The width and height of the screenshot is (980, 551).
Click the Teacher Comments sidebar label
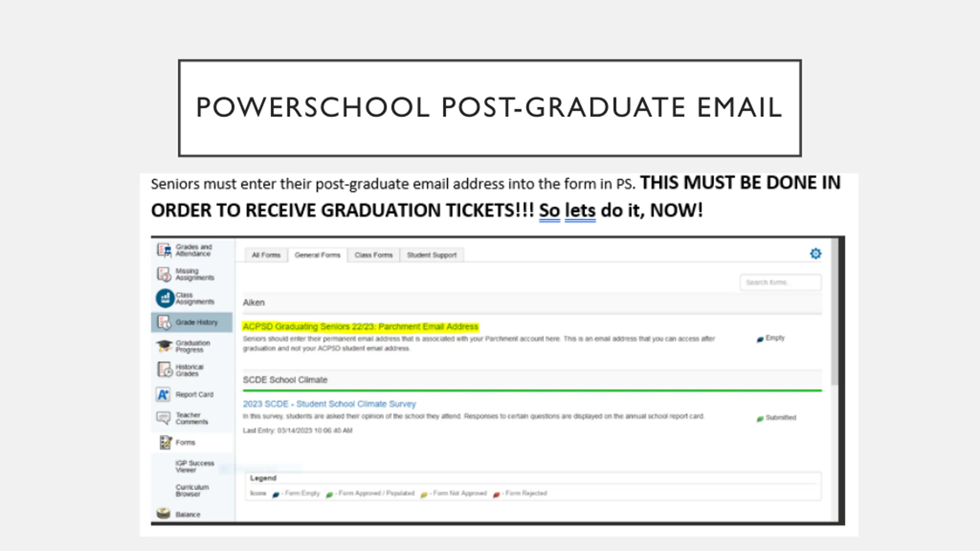[192, 418]
